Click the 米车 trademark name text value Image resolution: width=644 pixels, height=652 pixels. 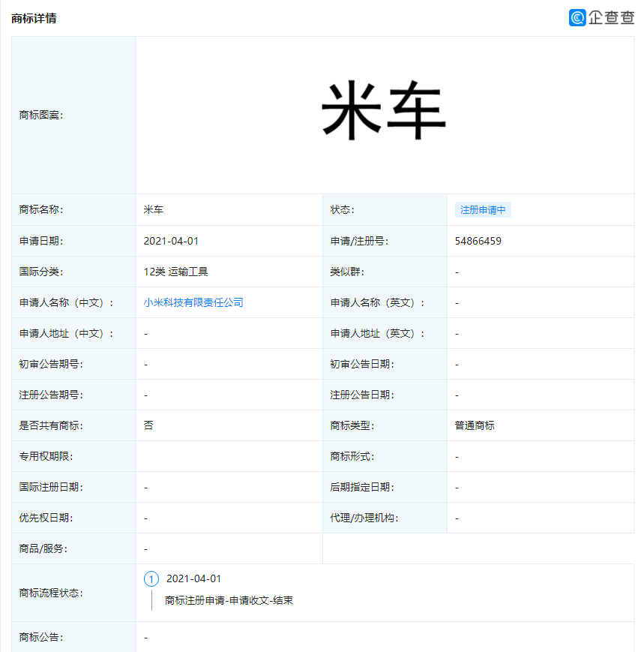tap(153, 210)
